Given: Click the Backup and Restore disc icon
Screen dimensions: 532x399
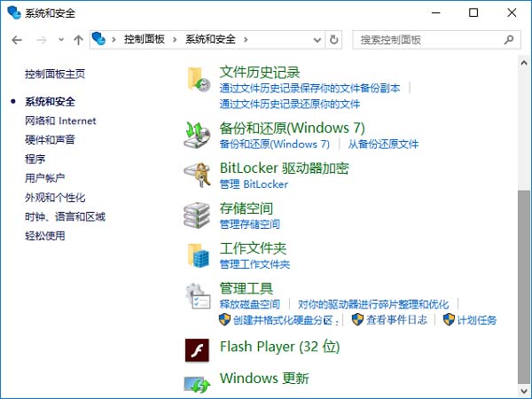Looking at the screenshot, I should click(197, 135).
